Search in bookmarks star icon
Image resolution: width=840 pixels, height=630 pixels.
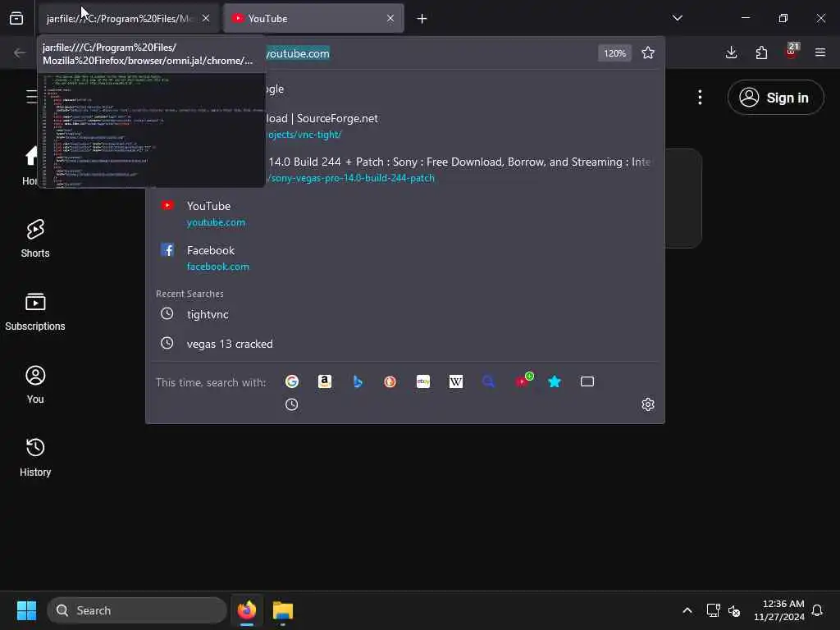coord(555,381)
